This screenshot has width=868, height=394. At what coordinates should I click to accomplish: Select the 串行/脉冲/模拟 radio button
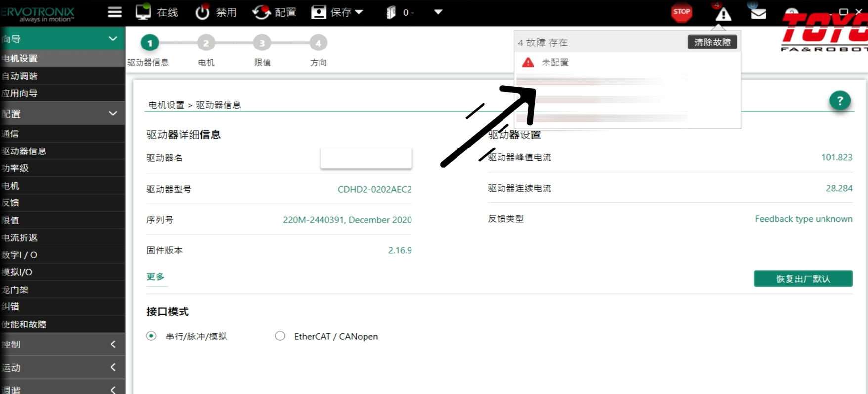click(x=151, y=336)
